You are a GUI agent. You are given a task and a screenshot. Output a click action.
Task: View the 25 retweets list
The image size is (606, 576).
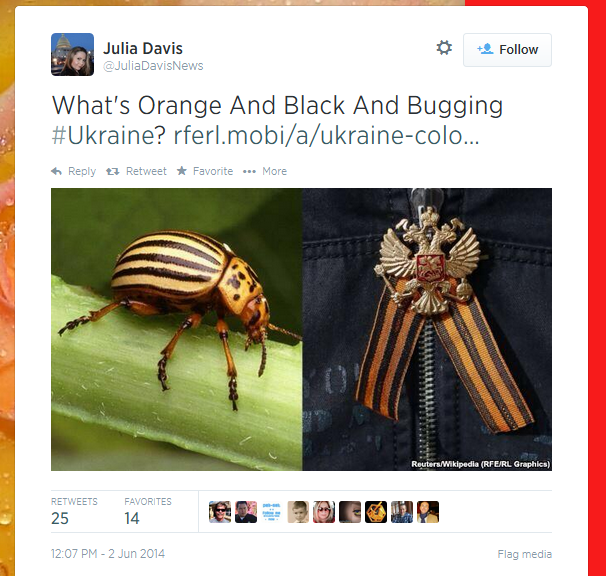pyautogui.click(x=74, y=511)
